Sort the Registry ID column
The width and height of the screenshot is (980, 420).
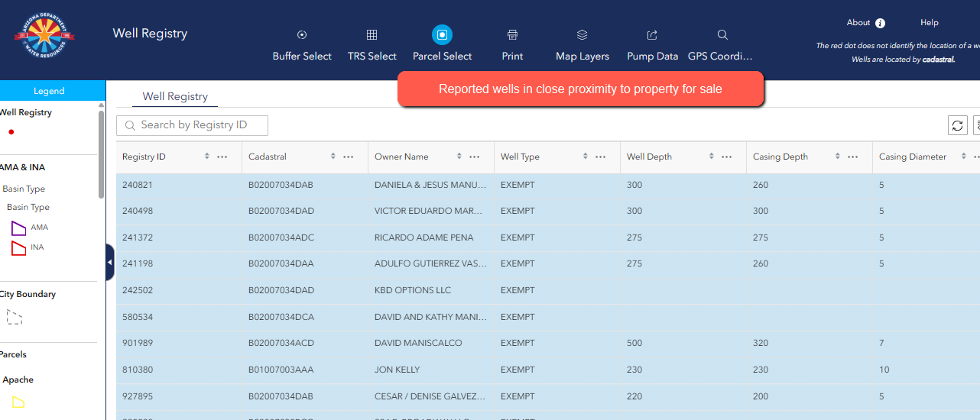click(x=207, y=157)
